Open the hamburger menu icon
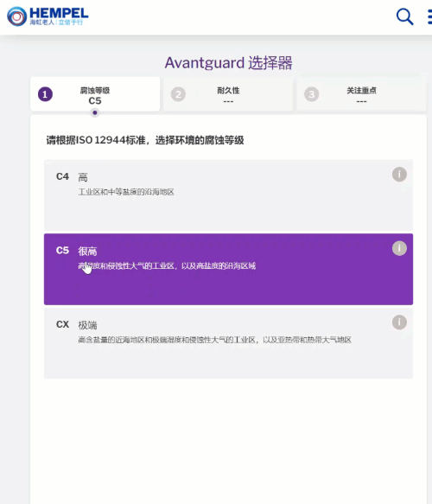This screenshot has height=504, width=432. pos(429,16)
